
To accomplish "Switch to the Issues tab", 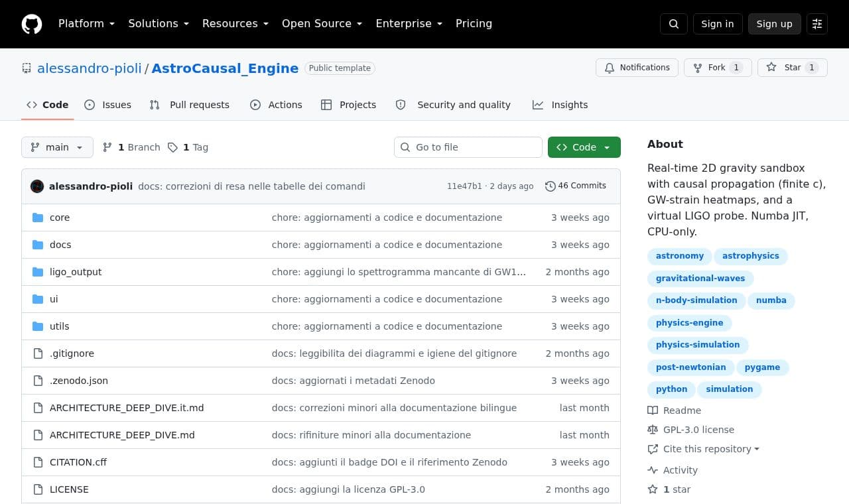I will coord(108,105).
